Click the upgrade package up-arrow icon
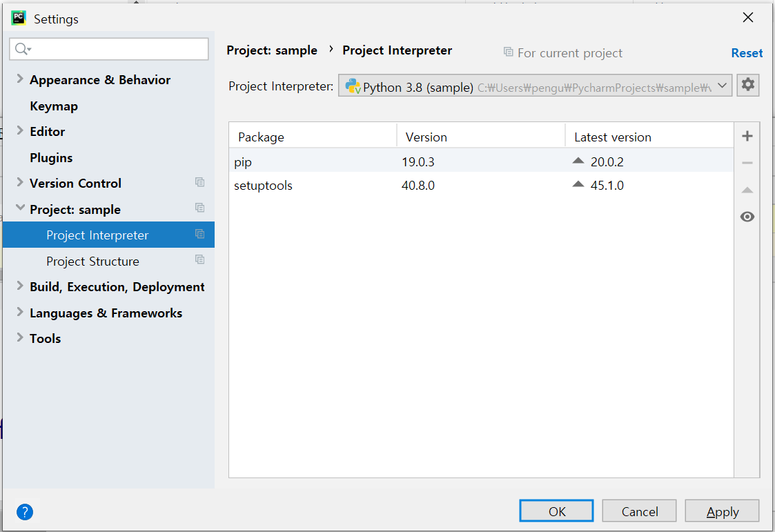Screen dimensions: 775x532 click(747, 190)
